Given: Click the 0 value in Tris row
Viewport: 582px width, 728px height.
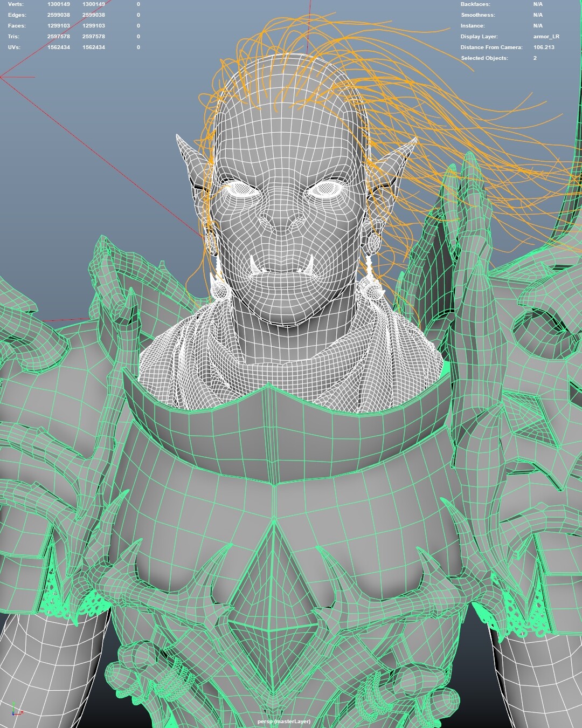Looking at the screenshot, I should click(138, 36).
